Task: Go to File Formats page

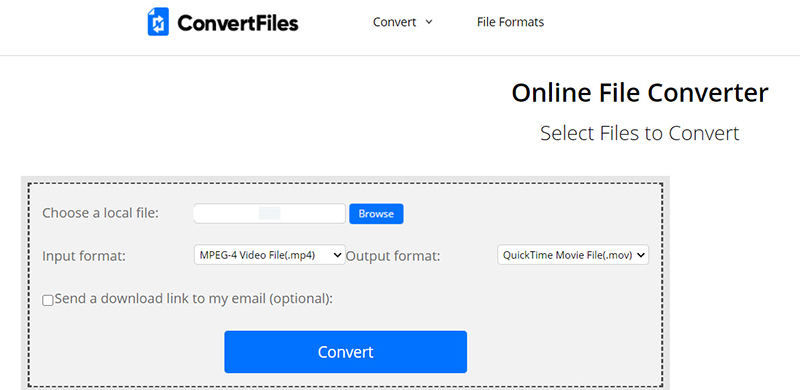Action: pos(510,22)
